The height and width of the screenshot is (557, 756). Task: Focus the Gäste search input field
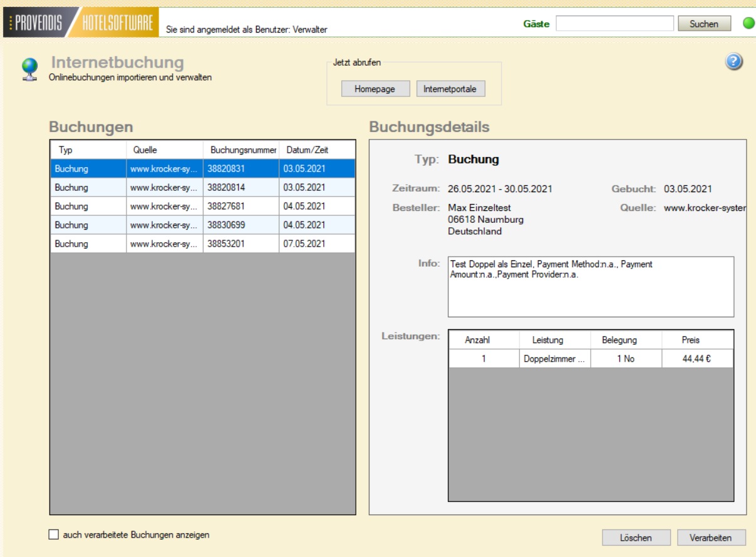614,24
